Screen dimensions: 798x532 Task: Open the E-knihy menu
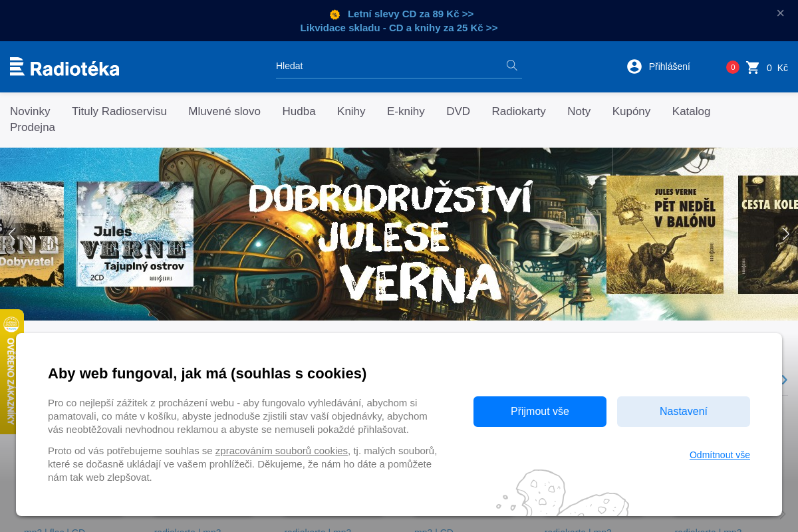tap(406, 111)
